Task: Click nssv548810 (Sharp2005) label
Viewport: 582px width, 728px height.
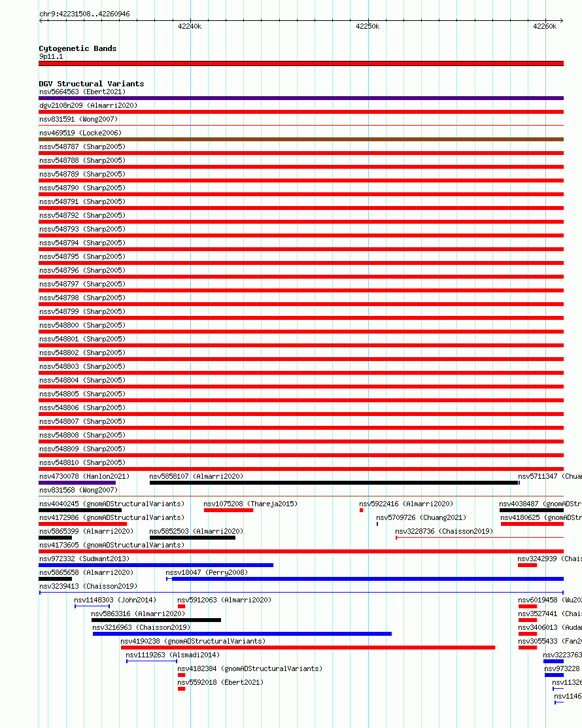Action: (82, 463)
